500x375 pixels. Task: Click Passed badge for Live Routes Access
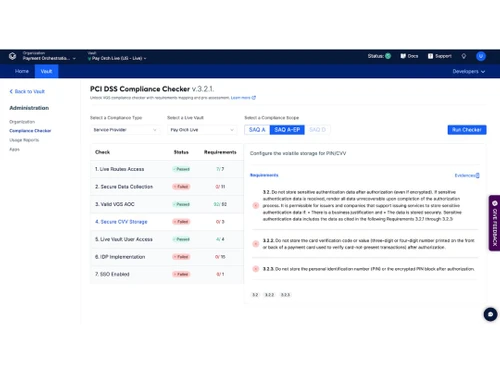pyautogui.click(x=181, y=169)
